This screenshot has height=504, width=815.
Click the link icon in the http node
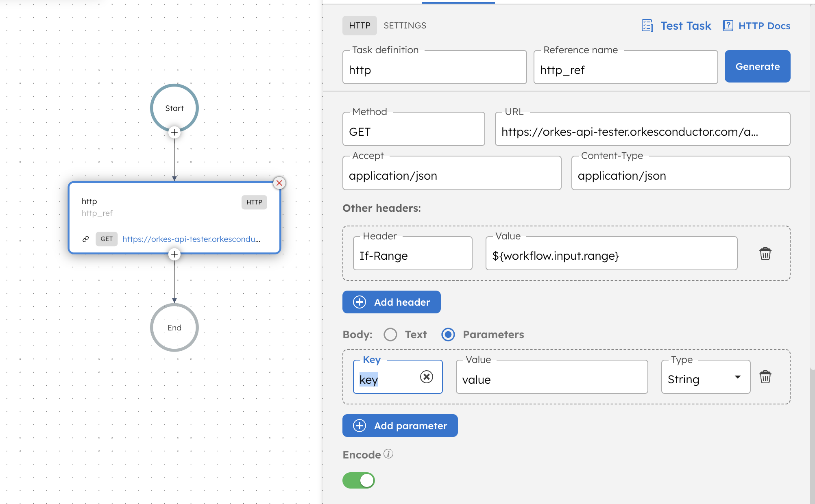(x=86, y=239)
